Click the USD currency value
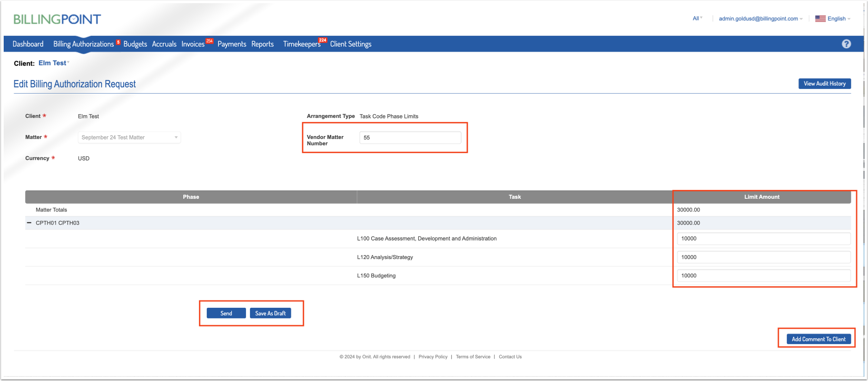868x381 pixels. click(x=84, y=158)
